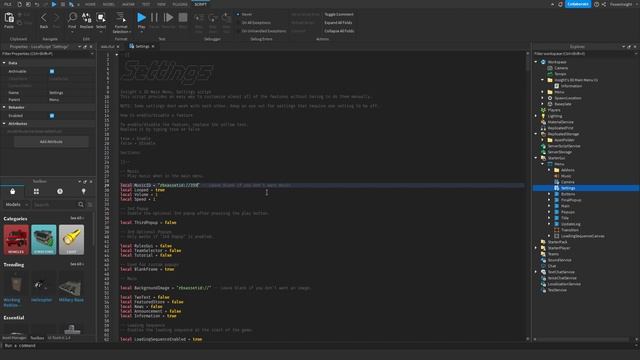
Task: Collapse the StarterGui tree node
Action: coord(536,158)
